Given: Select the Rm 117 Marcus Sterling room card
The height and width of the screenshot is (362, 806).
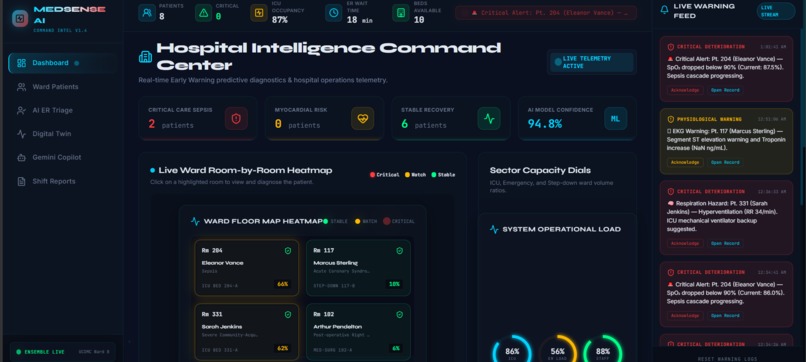Looking at the screenshot, I should point(358,268).
